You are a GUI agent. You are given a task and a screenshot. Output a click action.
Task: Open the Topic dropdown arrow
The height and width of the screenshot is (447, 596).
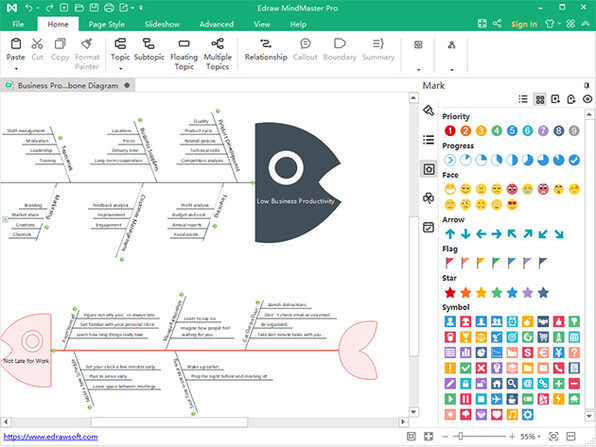tap(120, 69)
